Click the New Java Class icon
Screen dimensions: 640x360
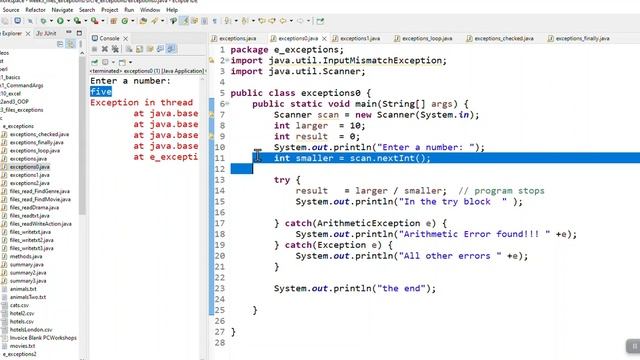124,21
